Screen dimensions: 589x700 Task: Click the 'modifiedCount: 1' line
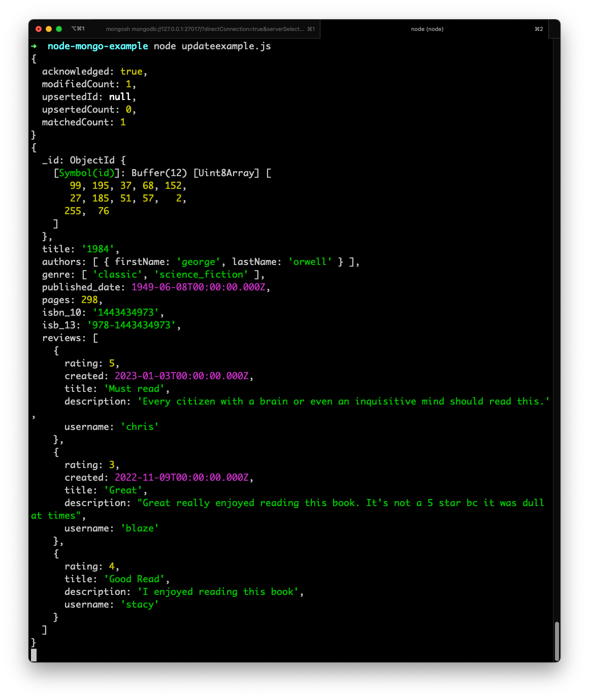pos(89,84)
